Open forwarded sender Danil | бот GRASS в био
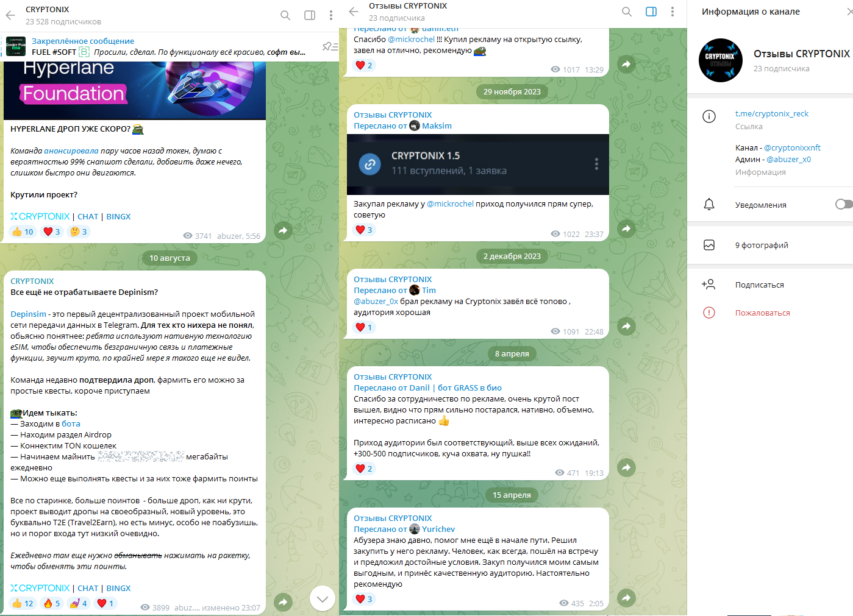This screenshot has height=616, width=853. click(455, 388)
